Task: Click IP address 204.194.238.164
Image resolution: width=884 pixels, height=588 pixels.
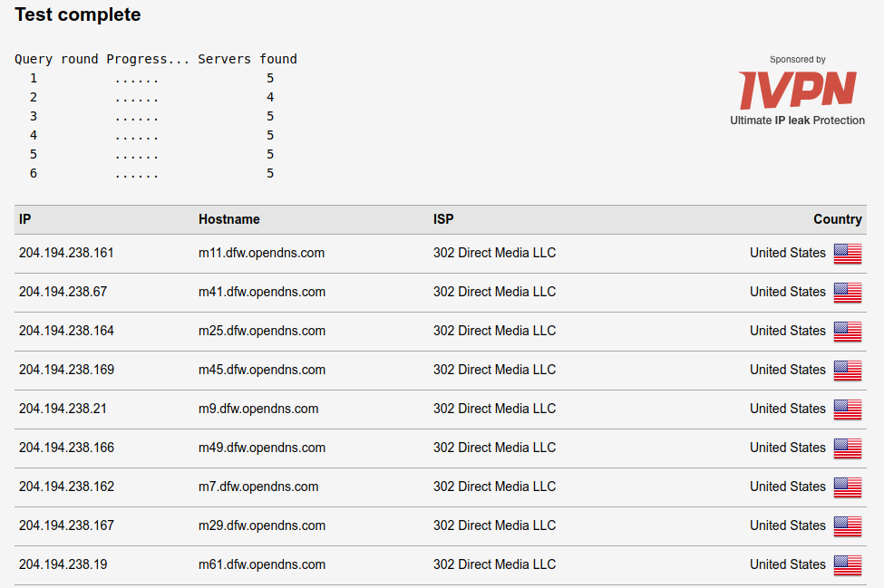Action: click(x=66, y=331)
